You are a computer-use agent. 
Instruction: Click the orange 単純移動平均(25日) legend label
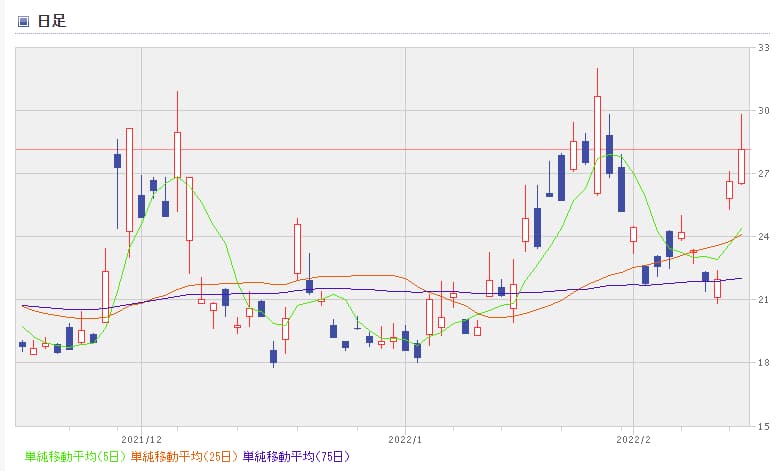185,456
